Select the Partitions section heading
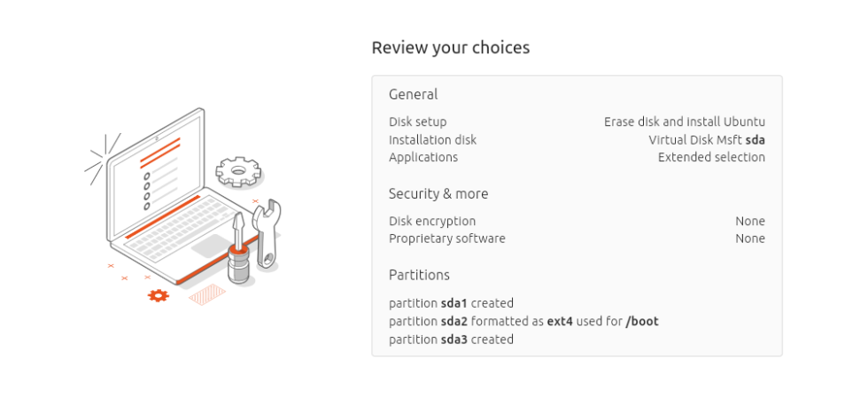868x399 pixels. (419, 275)
